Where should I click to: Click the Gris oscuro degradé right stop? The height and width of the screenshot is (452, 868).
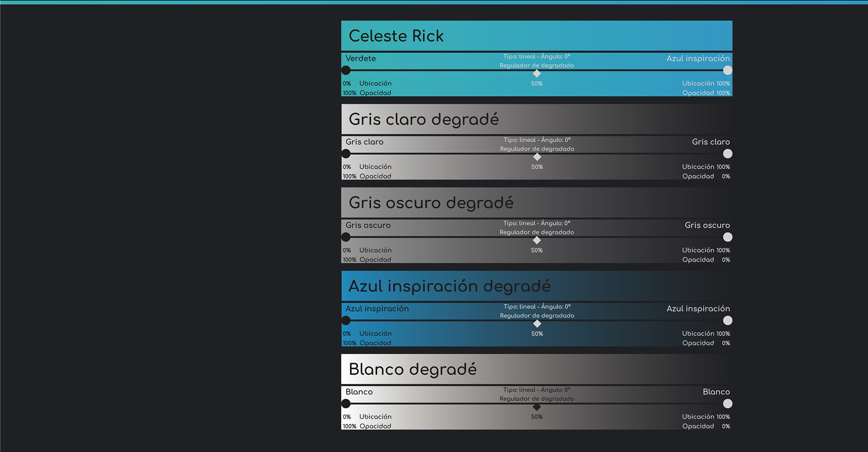click(727, 237)
